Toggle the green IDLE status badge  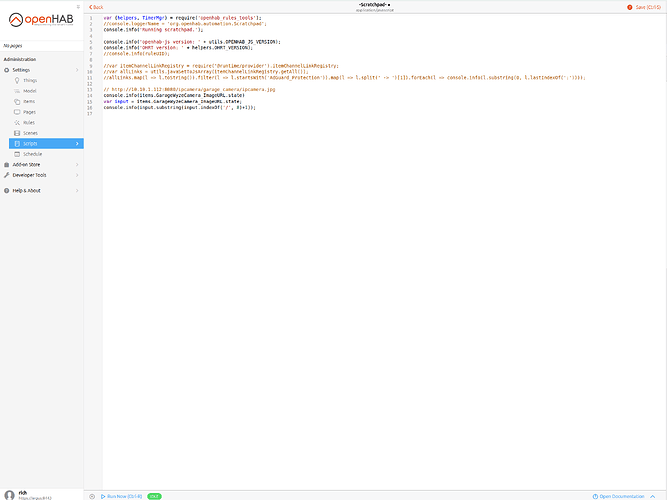(154, 496)
